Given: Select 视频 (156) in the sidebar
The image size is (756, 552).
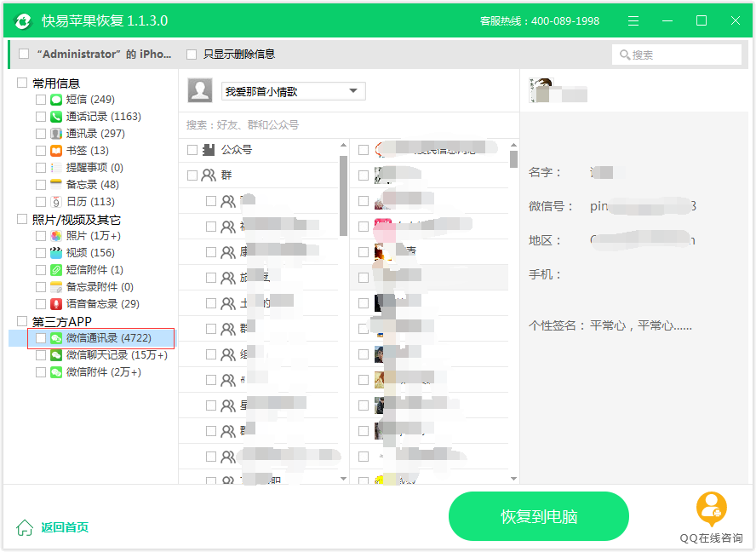Looking at the screenshot, I should (x=90, y=253).
